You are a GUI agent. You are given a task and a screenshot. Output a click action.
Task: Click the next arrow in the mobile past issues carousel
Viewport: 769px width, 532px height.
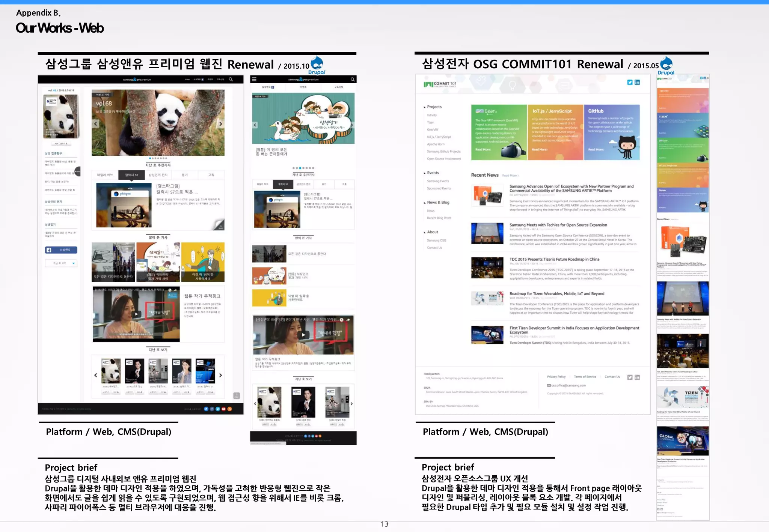[352, 404]
